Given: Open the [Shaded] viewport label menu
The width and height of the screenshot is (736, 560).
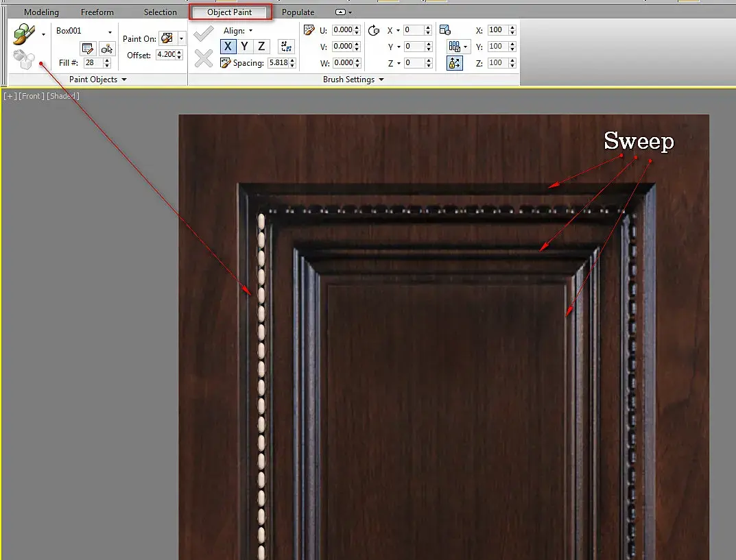Looking at the screenshot, I should [x=63, y=96].
